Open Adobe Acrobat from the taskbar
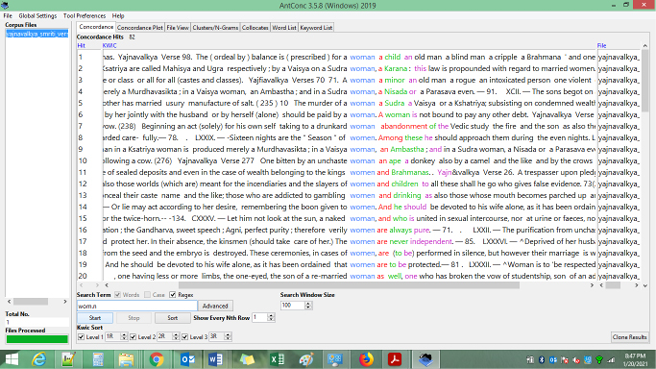 395,359
